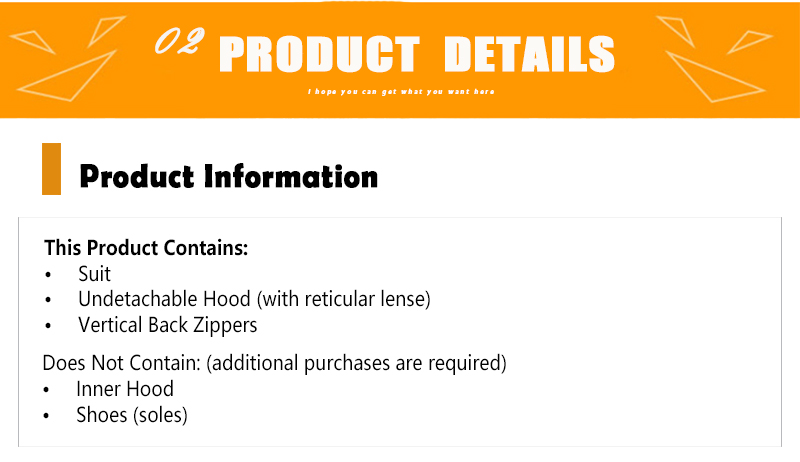This screenshot has width=800, height=462.
Task: Click the 'This Product Contains:' label
Action: (146, 248)
